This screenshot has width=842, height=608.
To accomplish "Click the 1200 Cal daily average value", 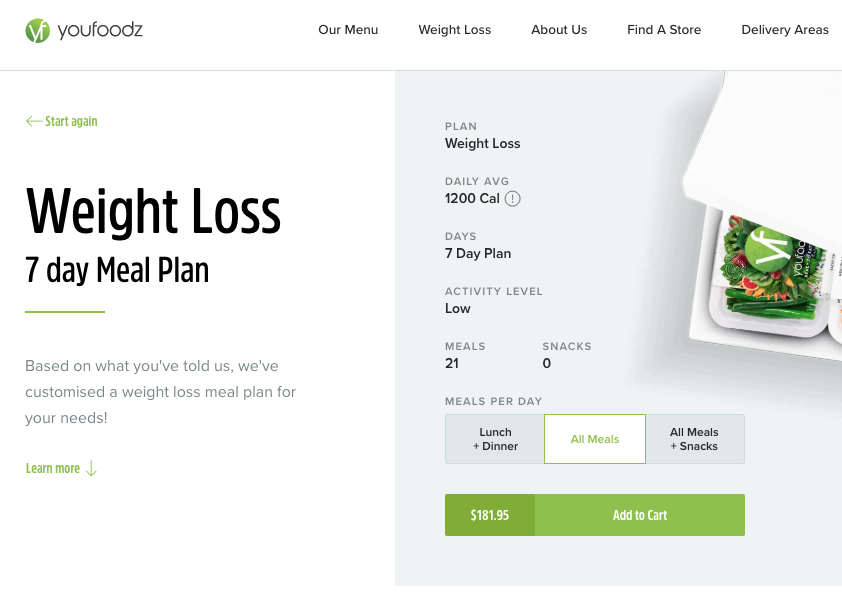I will (472, 198).
